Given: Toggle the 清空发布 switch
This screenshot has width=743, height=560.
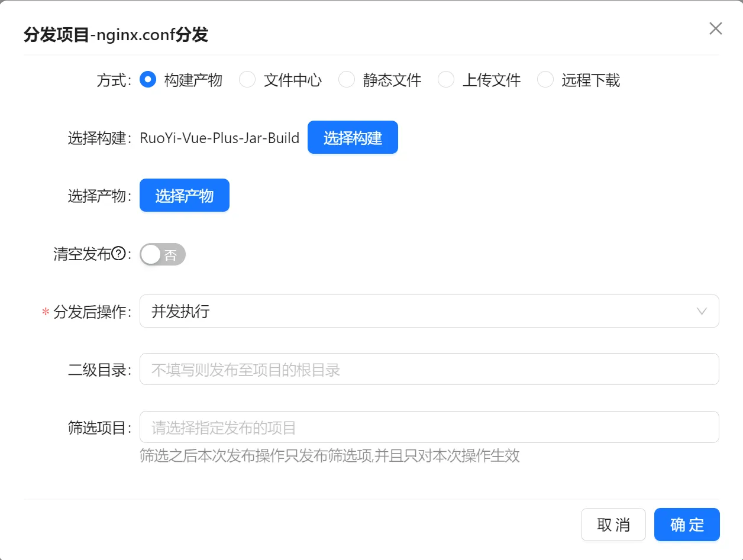Looking at the screenshot, I should (163, 254).
